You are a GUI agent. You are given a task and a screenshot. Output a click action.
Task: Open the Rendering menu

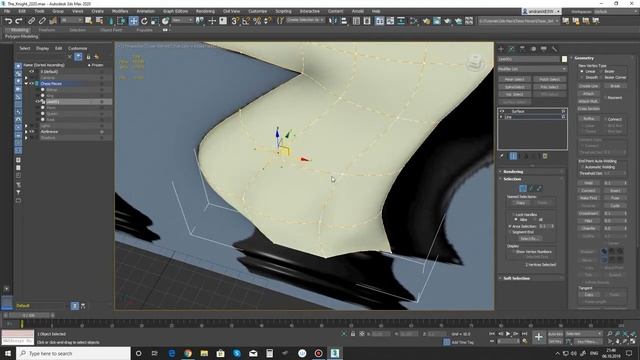coord(205,11)
